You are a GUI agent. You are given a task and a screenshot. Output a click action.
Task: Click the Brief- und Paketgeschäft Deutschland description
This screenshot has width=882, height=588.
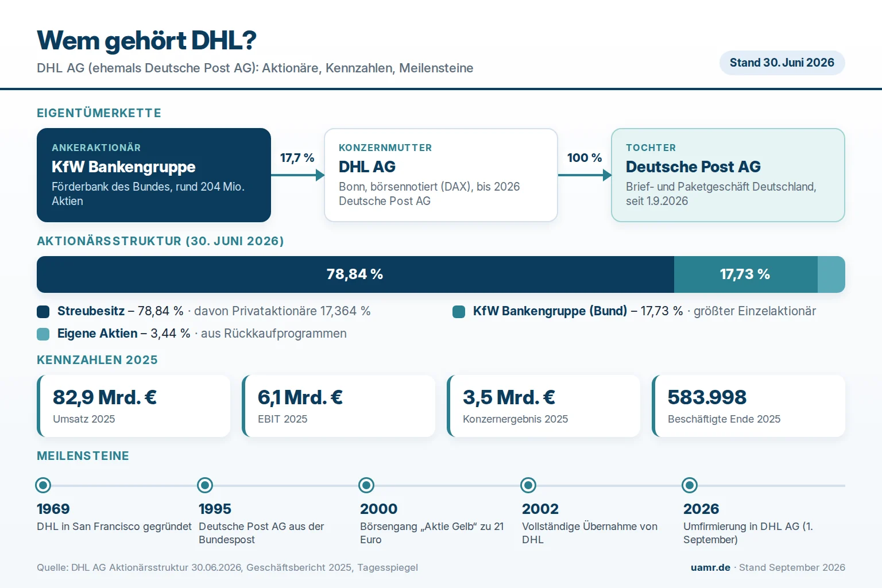721,194
